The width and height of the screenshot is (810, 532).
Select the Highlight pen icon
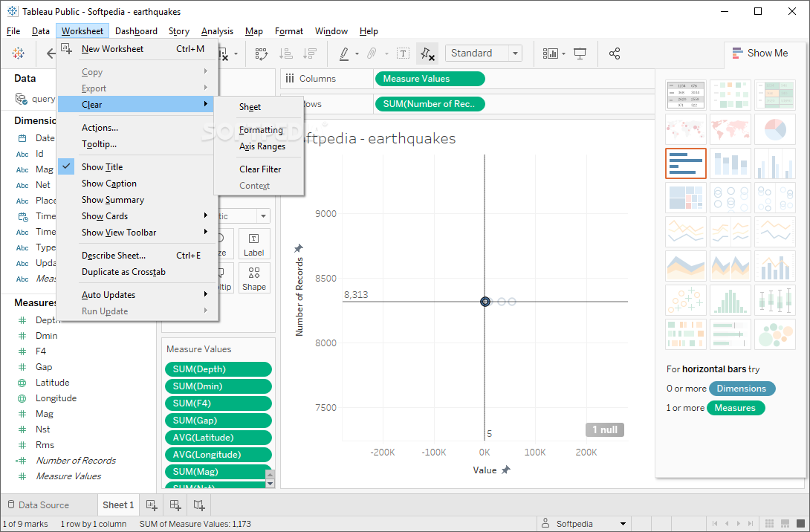click(344, 53)
